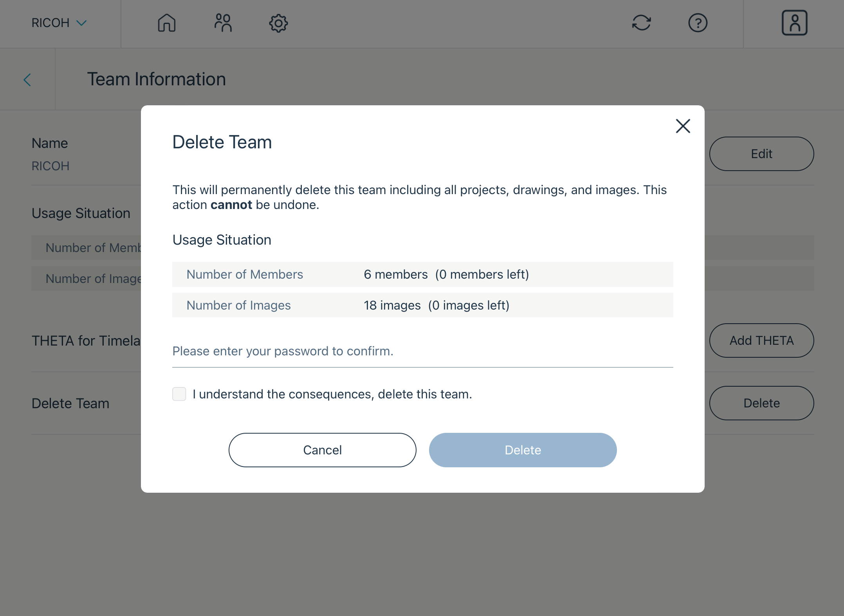Open the Settings gear icon
The height and width of the screenshot is (616, 844).
pyautogui.click(x=278, y=23)
